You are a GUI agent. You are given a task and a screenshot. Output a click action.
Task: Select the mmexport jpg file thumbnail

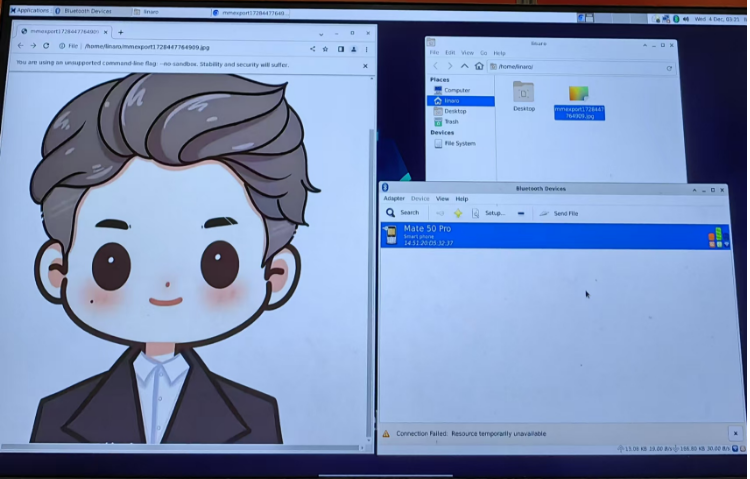[578, 98]
